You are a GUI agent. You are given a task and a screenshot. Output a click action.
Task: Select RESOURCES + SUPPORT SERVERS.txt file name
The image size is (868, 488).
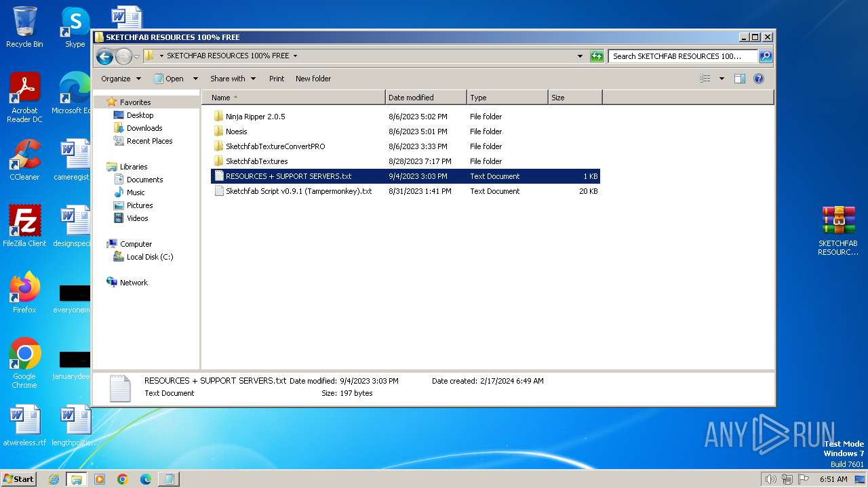coord(289,176)
